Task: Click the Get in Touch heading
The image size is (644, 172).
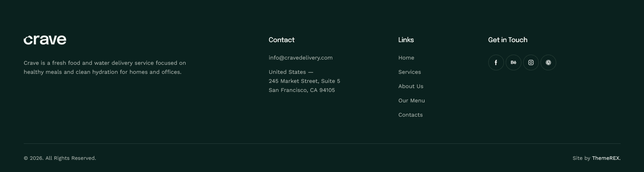Action: [507, 40]
